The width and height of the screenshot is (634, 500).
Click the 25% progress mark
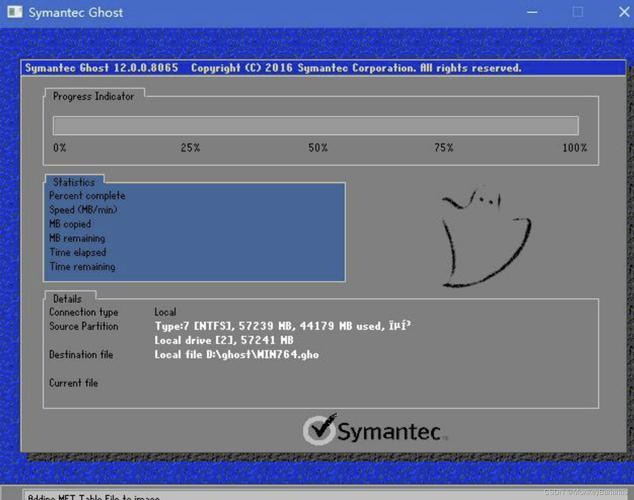pyautogui.click(x=190, y=148)
